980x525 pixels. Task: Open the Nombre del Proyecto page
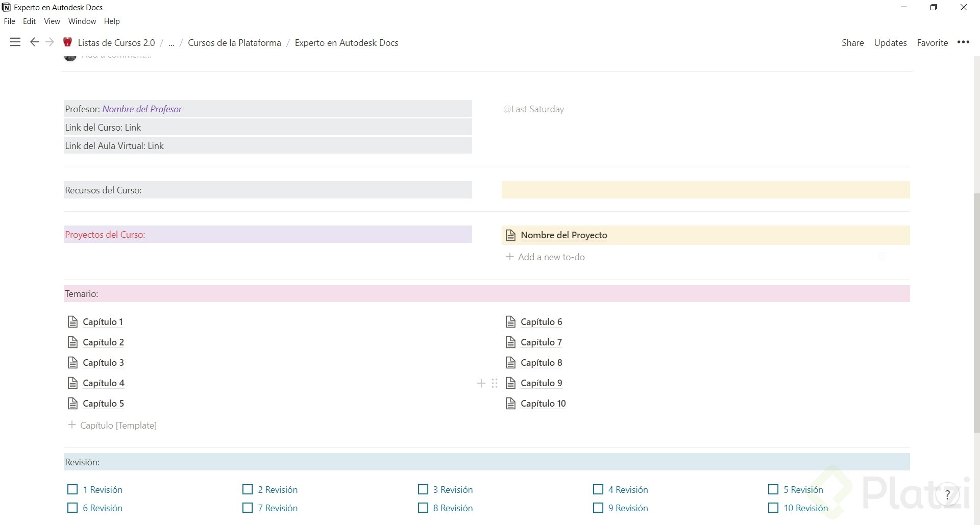click(564, 235)
